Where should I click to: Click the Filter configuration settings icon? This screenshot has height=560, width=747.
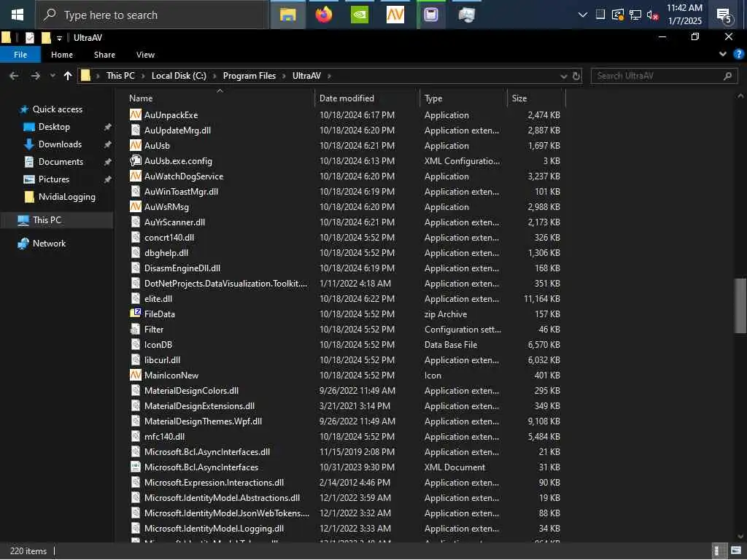pyautogui.click(x=136, y=329)
